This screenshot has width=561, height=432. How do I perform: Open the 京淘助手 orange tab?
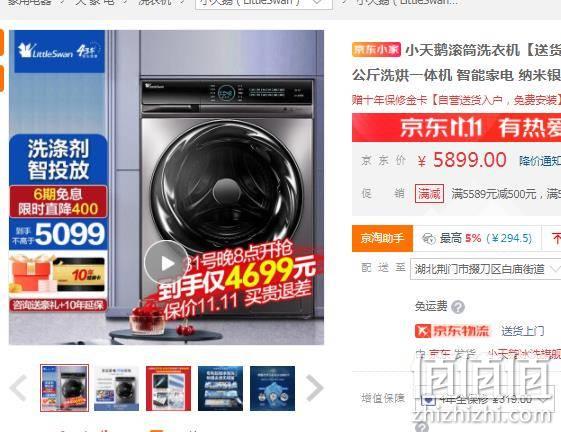[382, 238]
